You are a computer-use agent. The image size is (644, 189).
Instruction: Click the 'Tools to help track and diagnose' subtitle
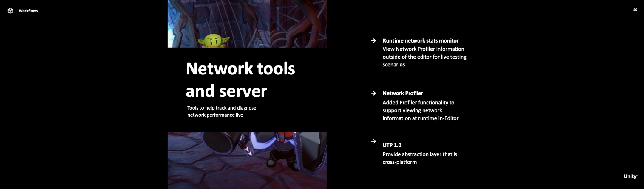(x=222, y=111)
